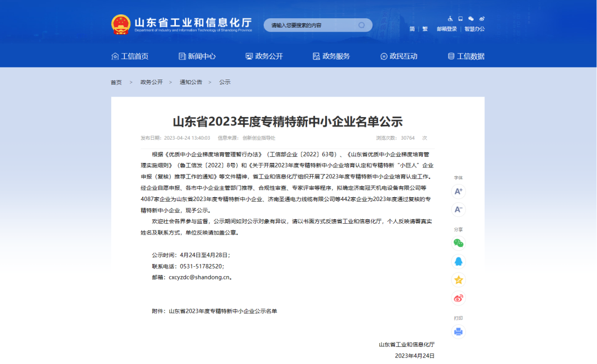Image resolution: width=597 pixels, height=364 pixels.
Task: Open attachment 山东省2023年度专精特新中小企业公示名单
Action: click(223, 312)
